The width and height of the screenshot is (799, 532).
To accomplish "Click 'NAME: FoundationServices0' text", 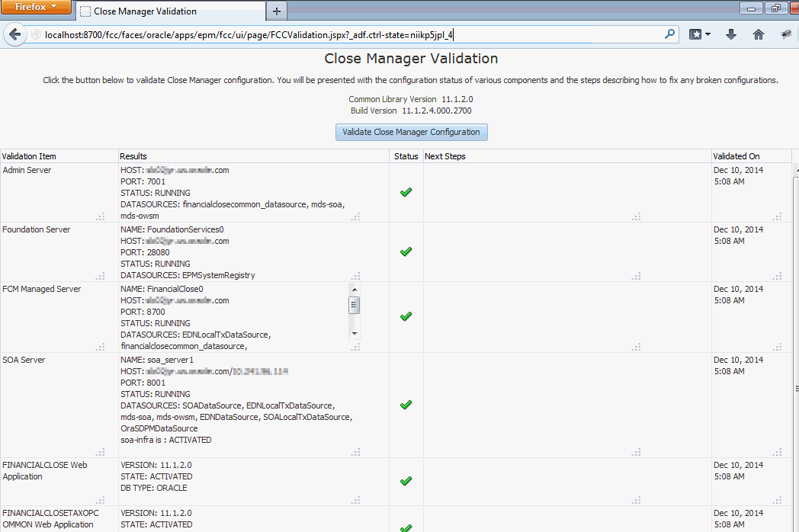I will click(172, 229).
